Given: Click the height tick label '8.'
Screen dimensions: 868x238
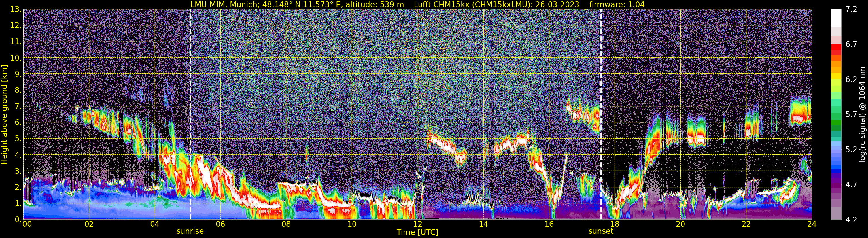Looking at the screenshot, I should click(x=18, y=90).
